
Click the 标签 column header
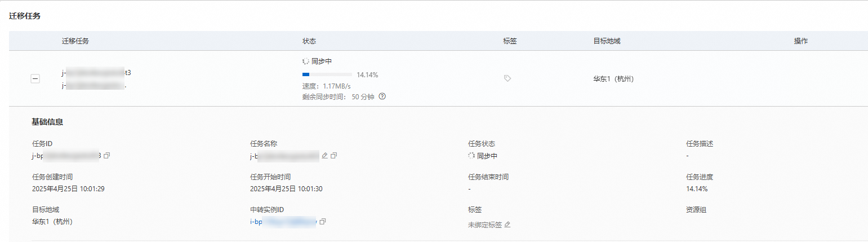click(510, 41)
